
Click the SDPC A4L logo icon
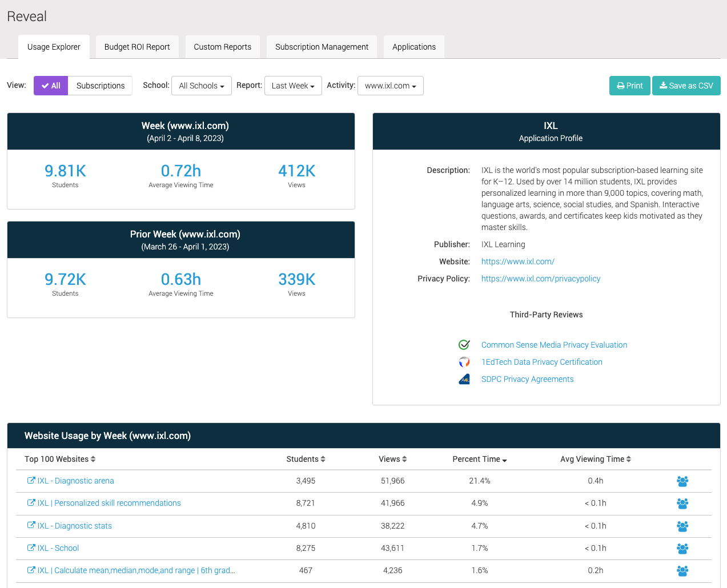(x=464, y=379)
